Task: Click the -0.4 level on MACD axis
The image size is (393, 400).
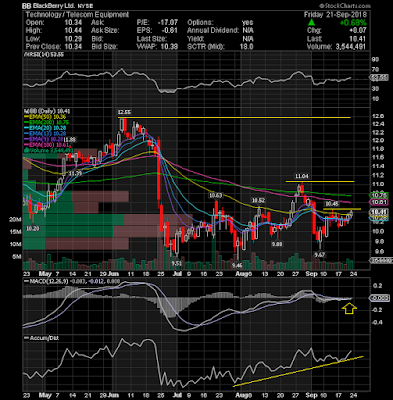Action: tap(377, 322)
